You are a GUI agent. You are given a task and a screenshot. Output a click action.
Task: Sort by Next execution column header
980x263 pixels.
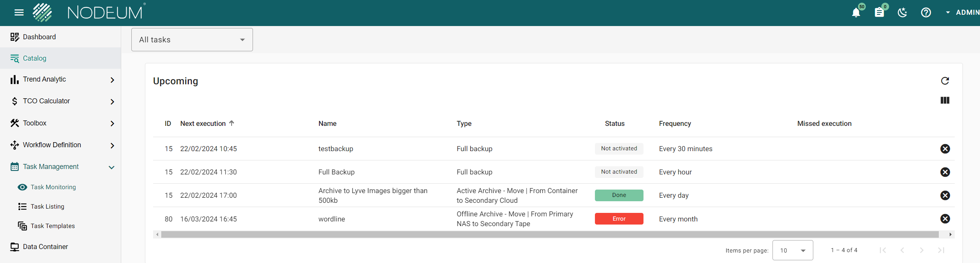(203, 124)
